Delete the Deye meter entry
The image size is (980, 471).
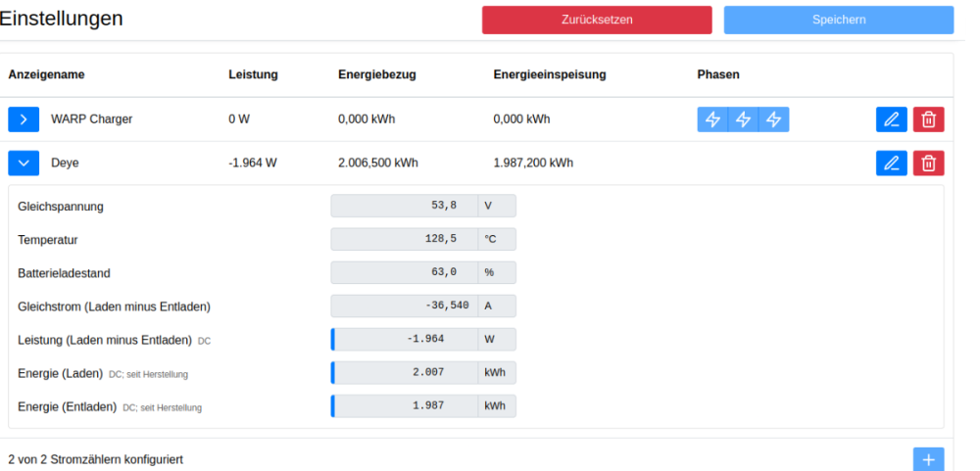928,164
